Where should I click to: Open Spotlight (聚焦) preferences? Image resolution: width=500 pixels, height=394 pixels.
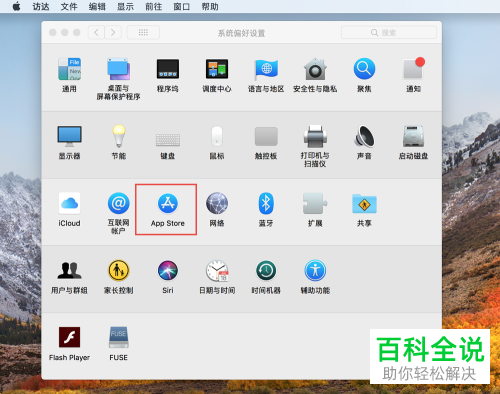tap(364, 74)
